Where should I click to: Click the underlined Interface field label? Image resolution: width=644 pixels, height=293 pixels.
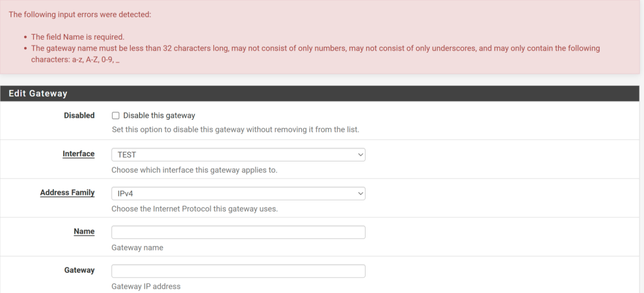79,154
